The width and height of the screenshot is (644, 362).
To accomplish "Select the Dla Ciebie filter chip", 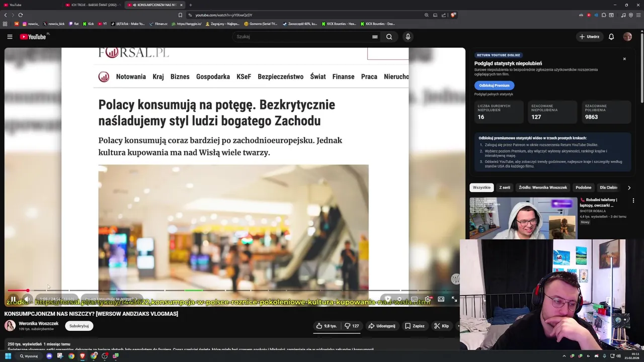I will pos(608,188).
